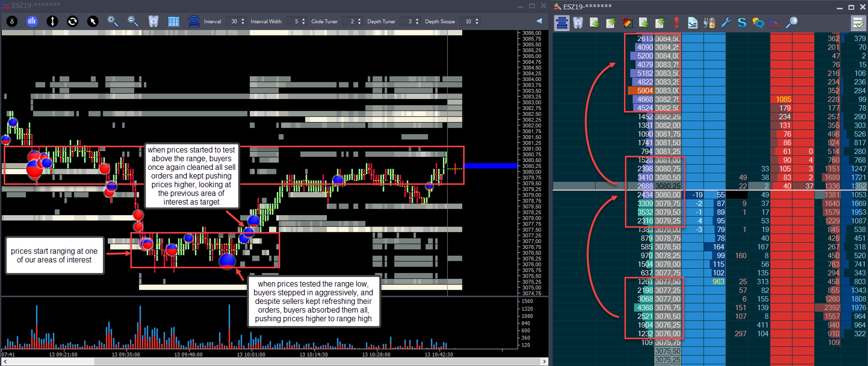Click the plug and battery icon
Image resolution: width=868 pixels, height=366 pixels.
[x=709, y=23]
